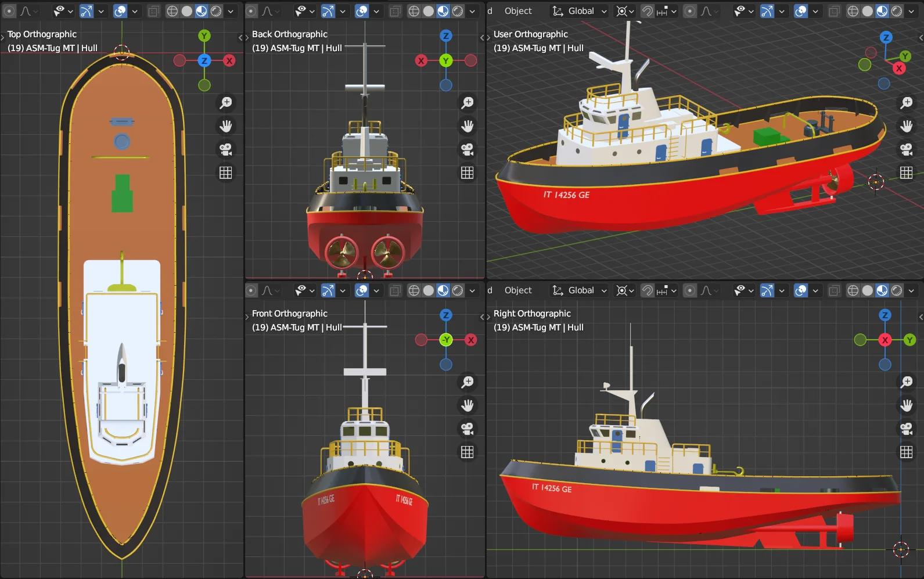Image resolution: width=924 pixels, height=579 pixels.
Task: Toggle show gizmo in Top Orthographic header
Action: pyautogui.click(x=86, y=11)
